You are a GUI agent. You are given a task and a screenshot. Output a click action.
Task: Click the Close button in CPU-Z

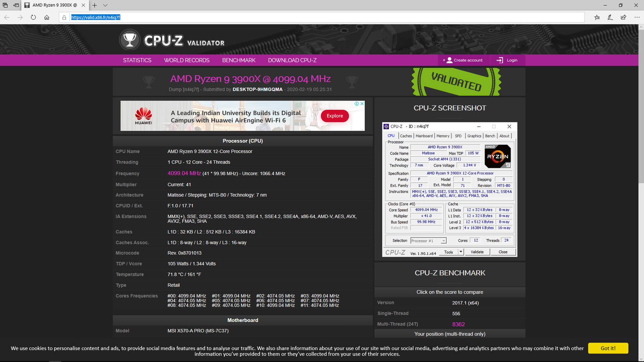click(503, 252)
